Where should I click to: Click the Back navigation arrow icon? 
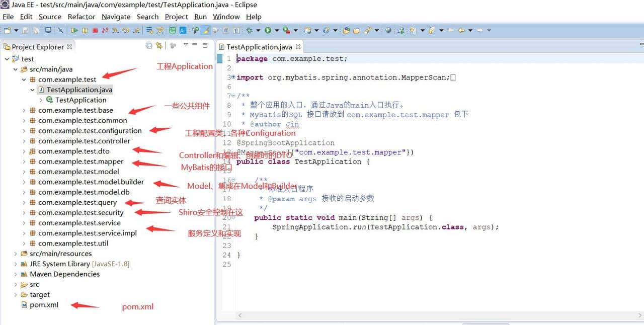coord(461,30)
